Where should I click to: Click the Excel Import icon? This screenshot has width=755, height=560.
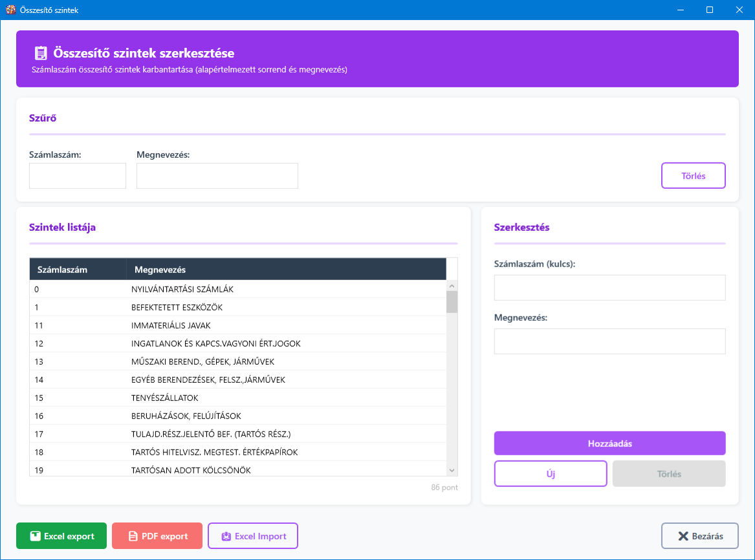pos(226,536)
